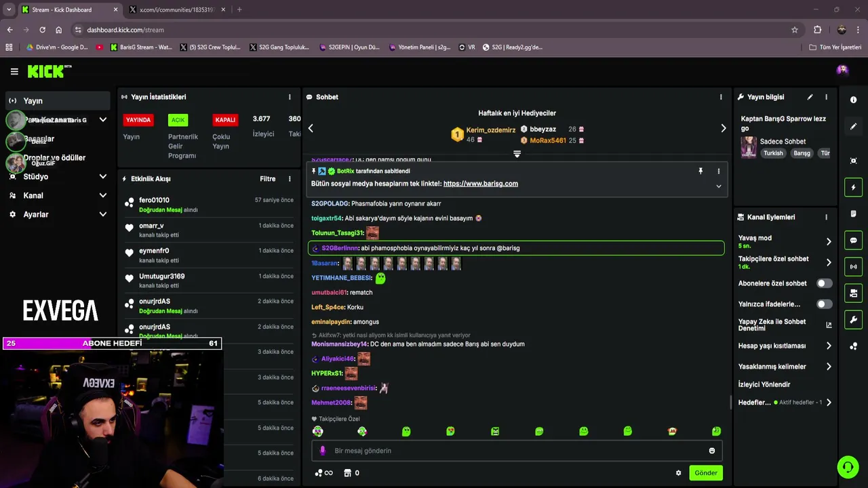Click the shop icon below message box
Viewport: 868px width, 488px height.
tap(348, 473)
